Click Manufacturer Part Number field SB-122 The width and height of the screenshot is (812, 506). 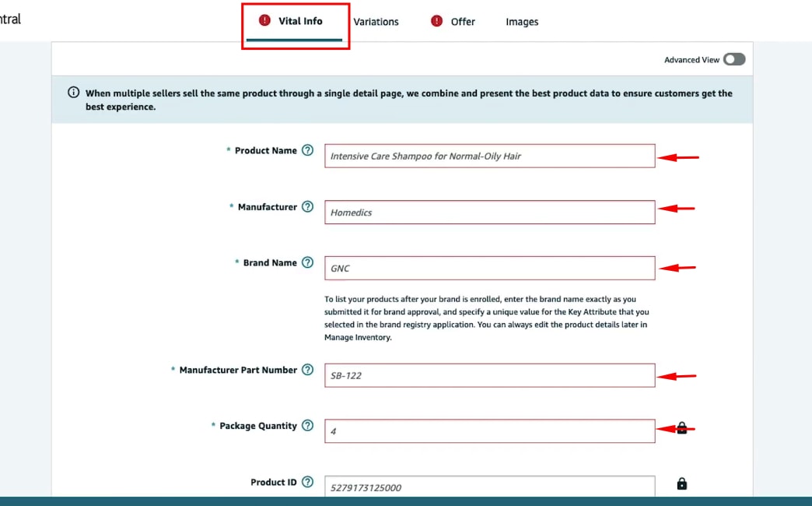pos(489,375)
